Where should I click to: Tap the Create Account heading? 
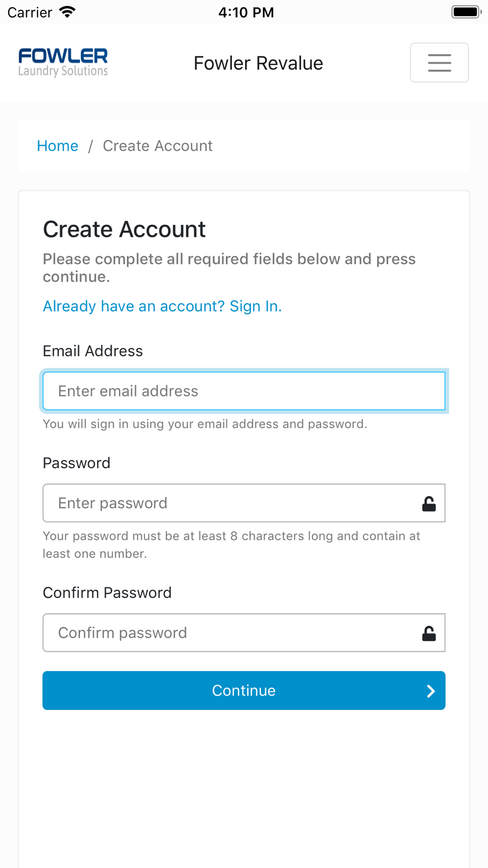click(x=124, y=229)
